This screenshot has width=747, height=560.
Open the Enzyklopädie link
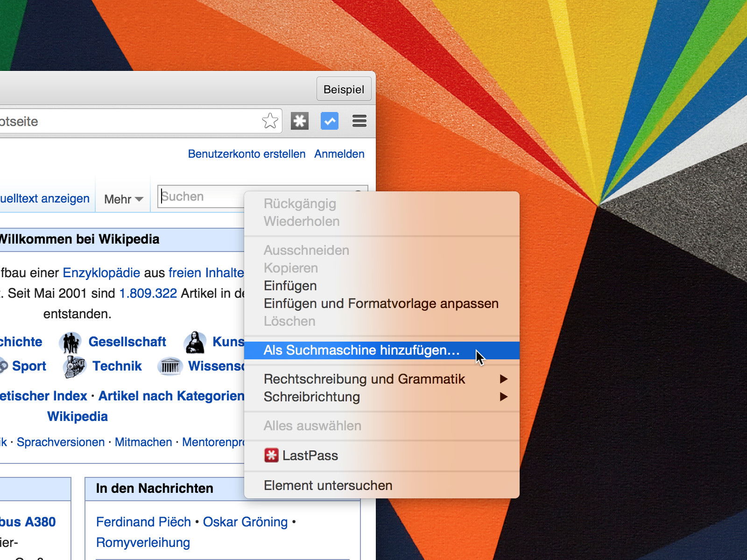tap(101, 273)
